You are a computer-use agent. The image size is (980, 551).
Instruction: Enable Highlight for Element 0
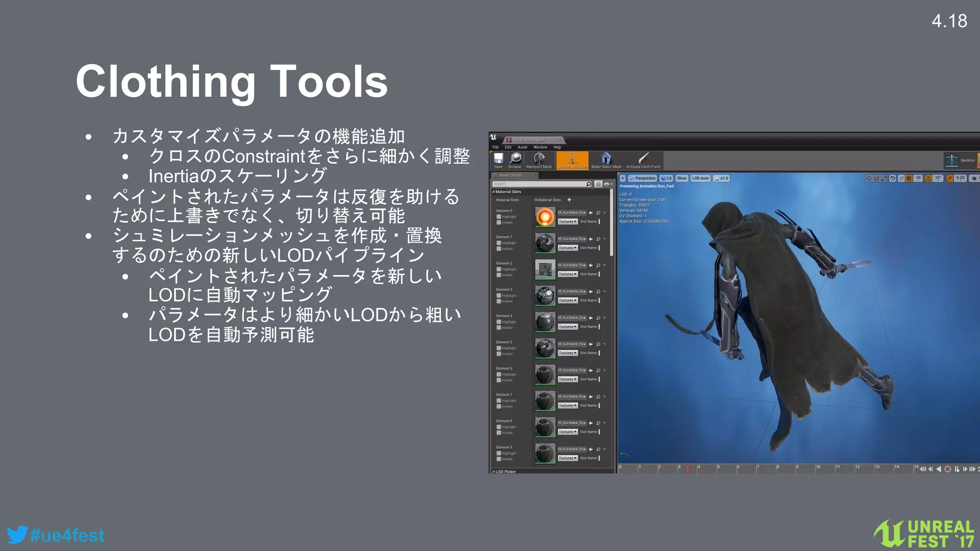(x=499, y=217)
